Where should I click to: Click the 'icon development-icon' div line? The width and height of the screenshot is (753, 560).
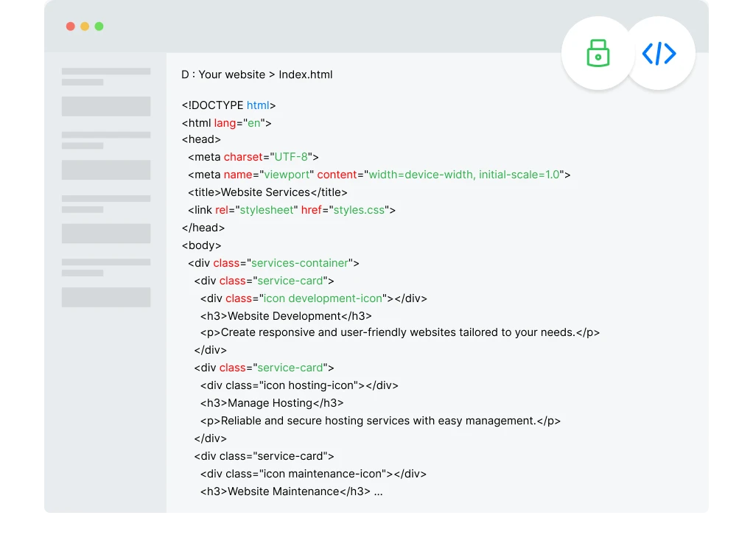314,298
